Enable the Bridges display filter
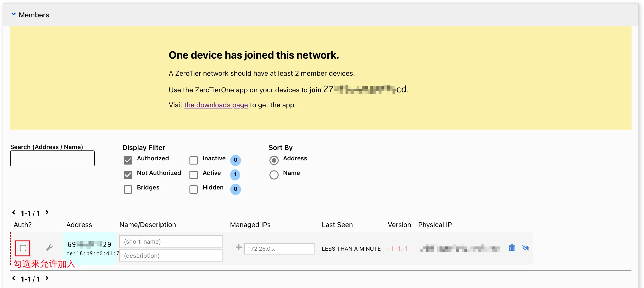The height and width of the screenshot is (288, 644). pos(128,189)
